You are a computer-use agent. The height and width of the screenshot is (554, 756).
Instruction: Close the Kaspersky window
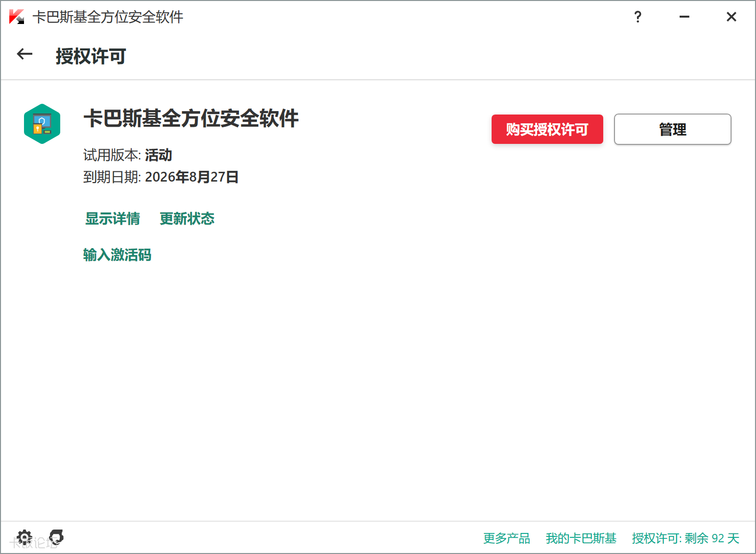click(x=732, y=17)
